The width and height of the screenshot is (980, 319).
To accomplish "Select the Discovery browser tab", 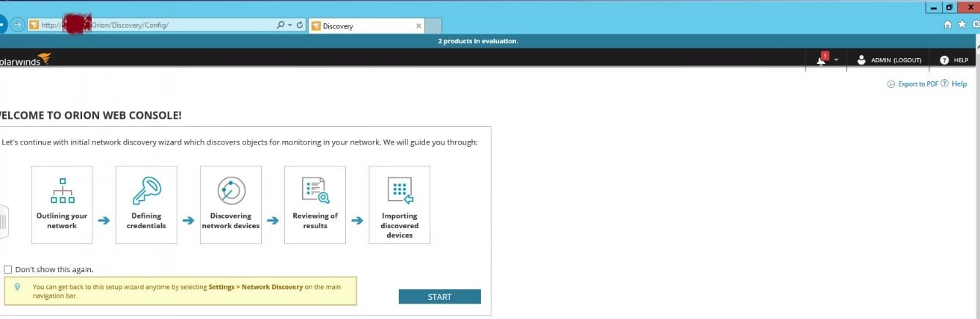I will tap(366, 26).
